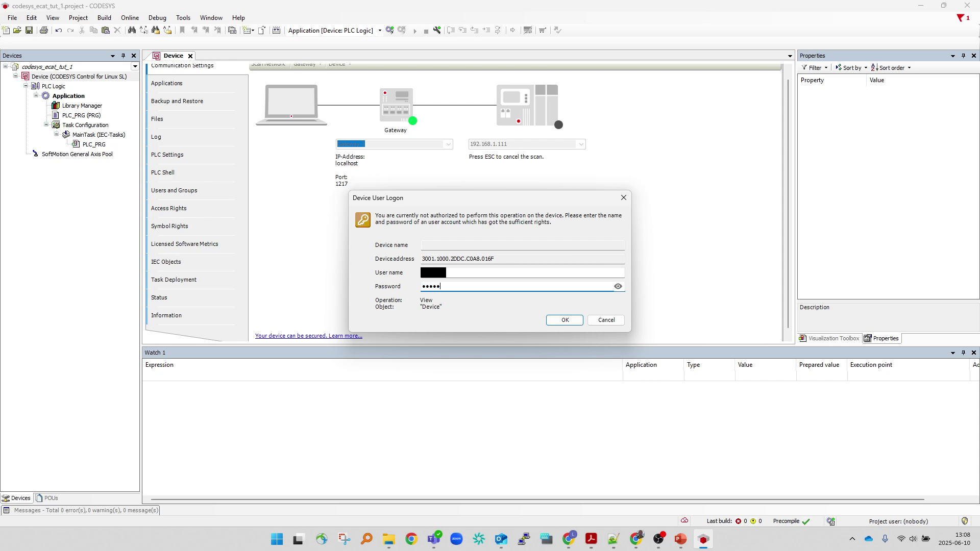Open the Online menu
This screenshot has width=980, height=551.
pyautogui.click(x=130, y=18)
